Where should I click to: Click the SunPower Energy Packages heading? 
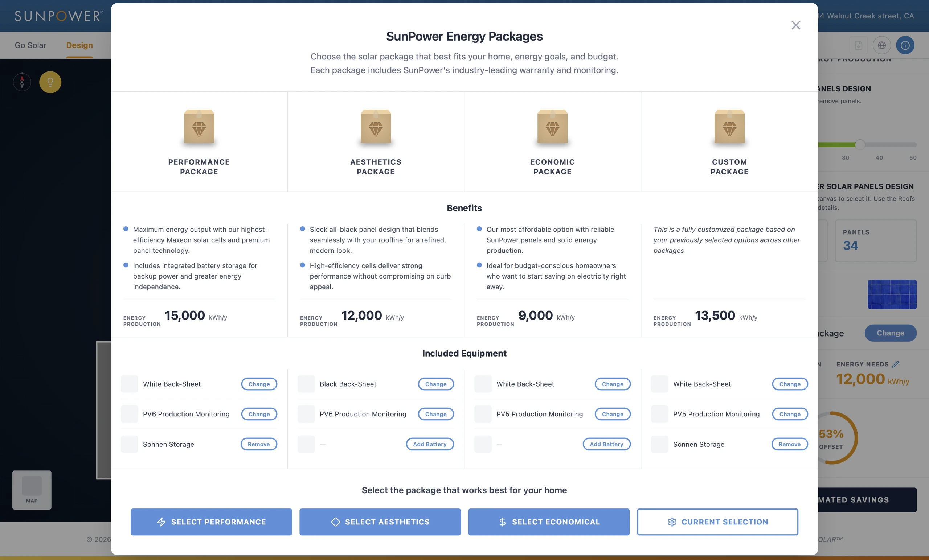click(x=464, y=36)
